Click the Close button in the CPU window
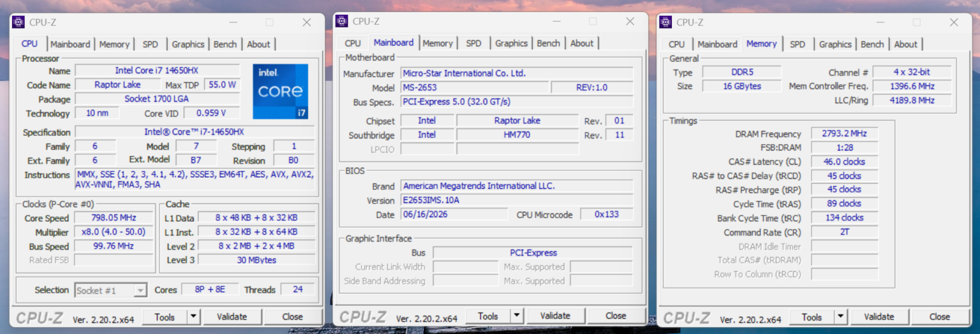The width and height of the screenshot is (980, 334). pos(293,317)
